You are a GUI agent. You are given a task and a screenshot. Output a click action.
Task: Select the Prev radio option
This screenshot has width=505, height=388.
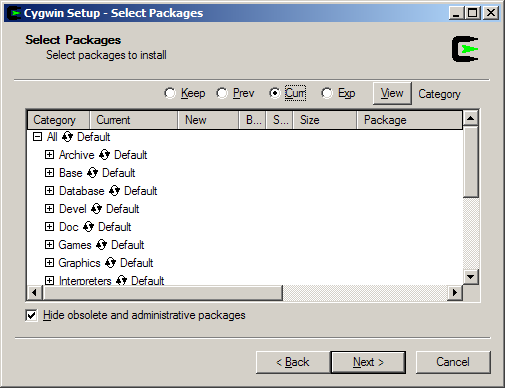tap(222, 93)
